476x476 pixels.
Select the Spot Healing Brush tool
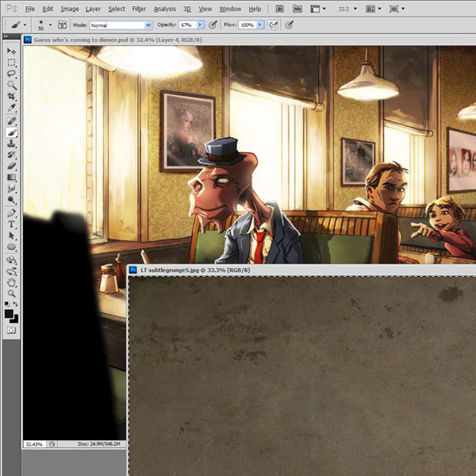12,121
